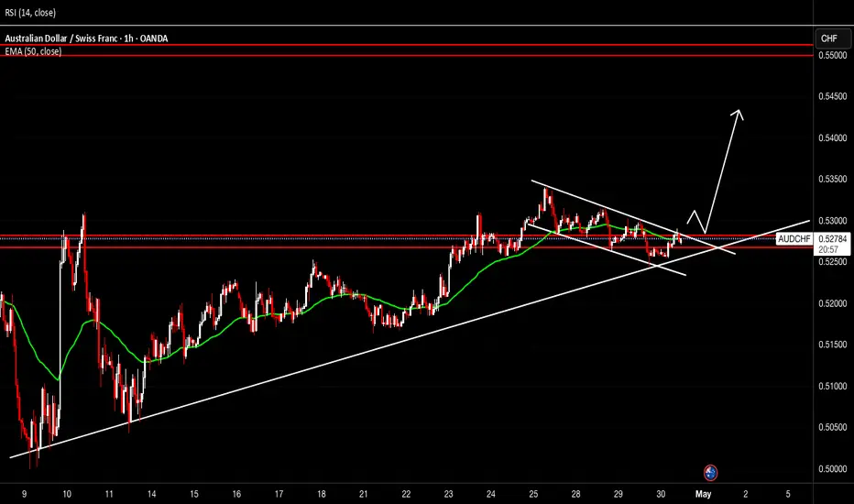Click the 0.54000 price axis label
Viewport: 854px width, 504px height.
tap(832, 137)
